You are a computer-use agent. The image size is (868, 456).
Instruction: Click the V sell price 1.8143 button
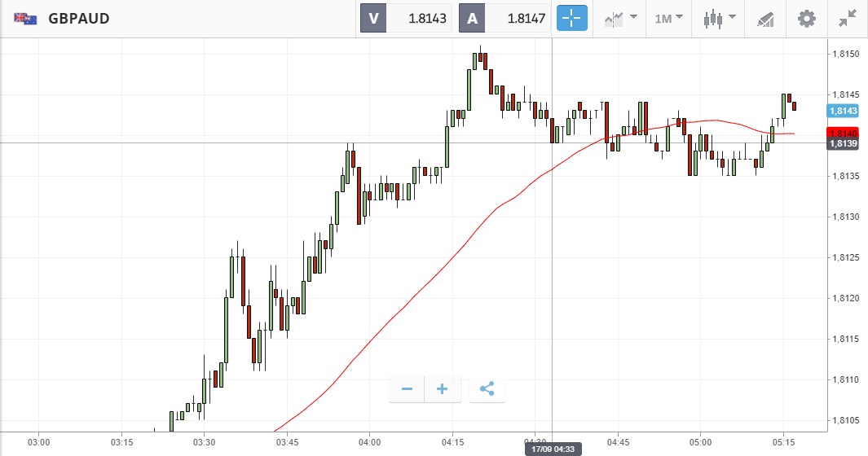tap(408, 18)
